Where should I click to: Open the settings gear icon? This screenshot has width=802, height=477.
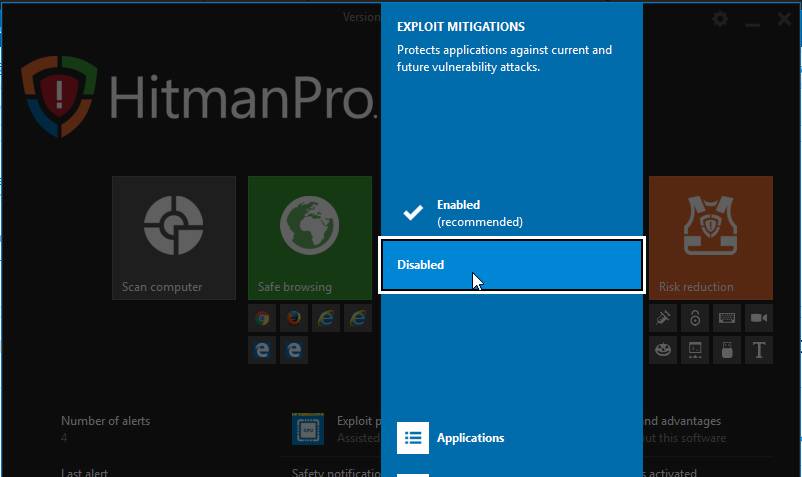(720, 19)
